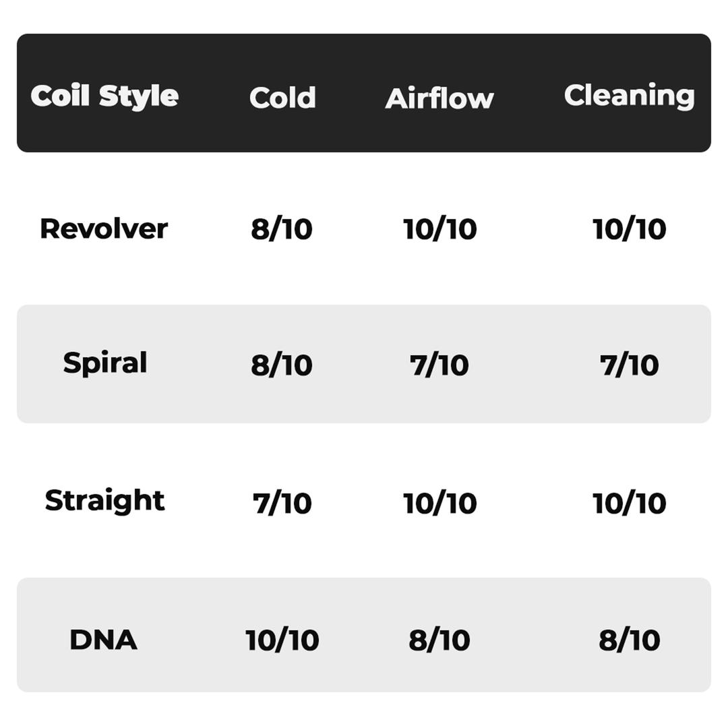Select the Spiral row label
This screenshot has width=728, height=728.
click(x=105, y=363)
